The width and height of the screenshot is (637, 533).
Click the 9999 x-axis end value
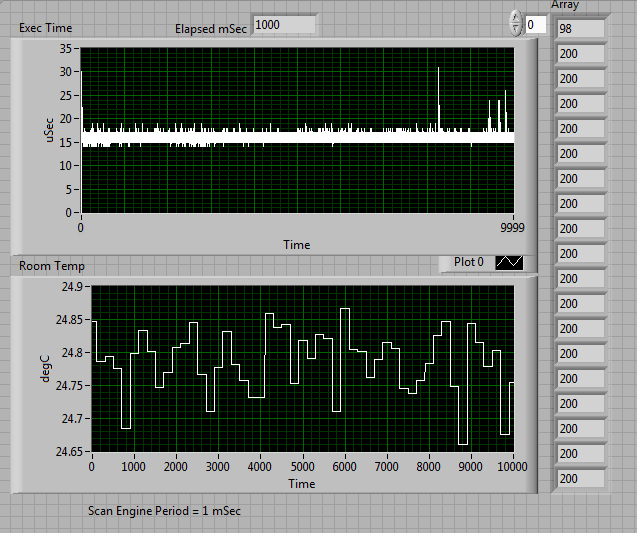pos(512,228)
